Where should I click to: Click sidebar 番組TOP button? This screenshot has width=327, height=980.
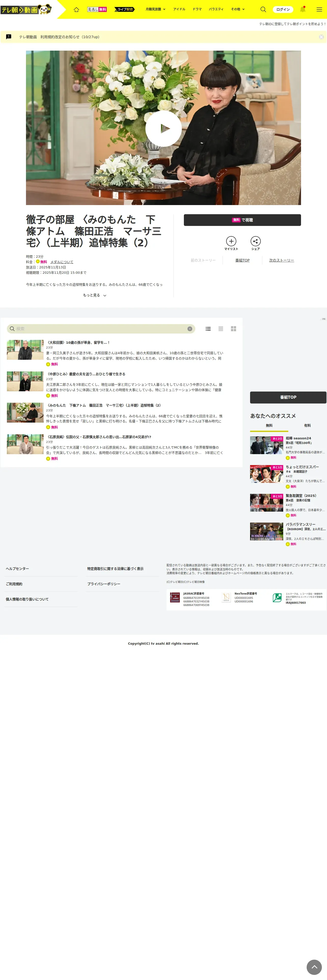click(x=288, y=397)
